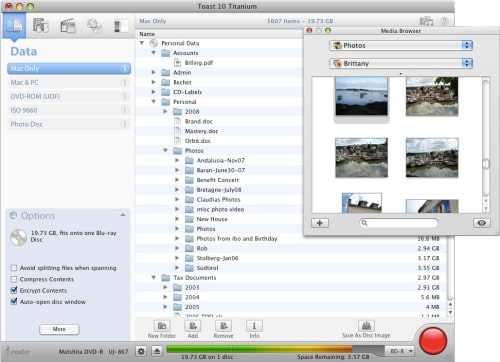The width and height of the screenshot is (500, 362).
Task: Select the Audio category icon
Action: (x=41, y=26)
